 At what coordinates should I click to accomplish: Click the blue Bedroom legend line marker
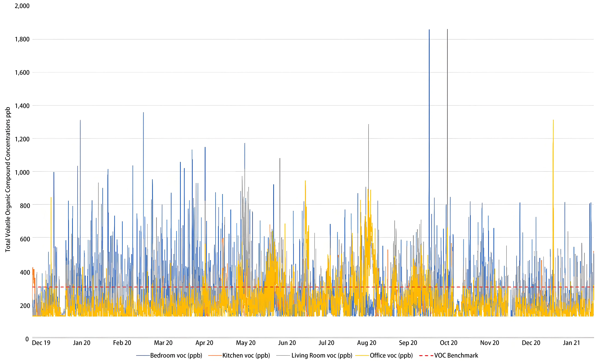143,355
